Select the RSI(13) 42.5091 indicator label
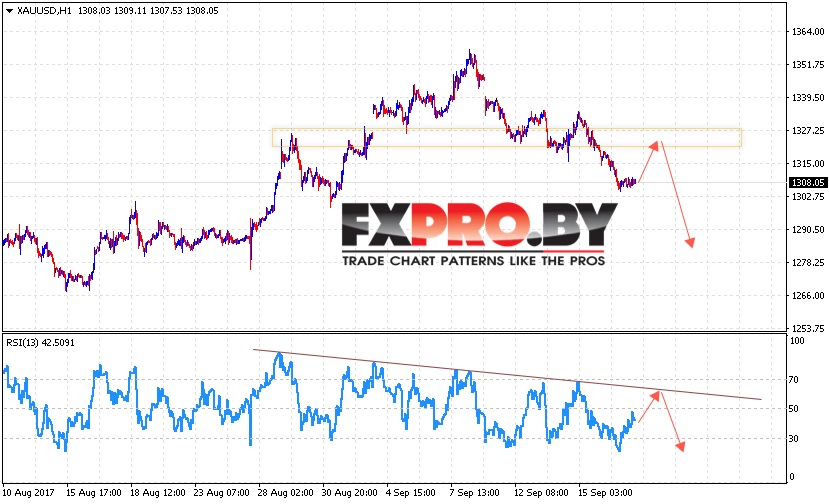Viewport: 829px width, 504px height. 41,343
